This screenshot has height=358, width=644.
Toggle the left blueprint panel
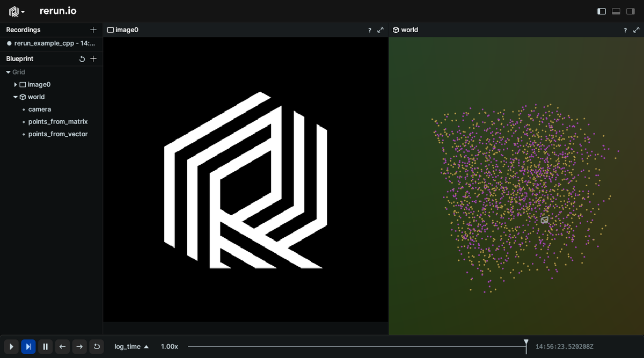click(602, 11)
